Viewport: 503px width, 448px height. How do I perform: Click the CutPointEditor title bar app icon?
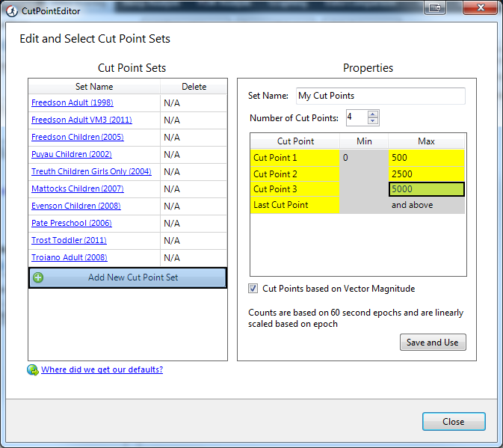tap(12, 11)
